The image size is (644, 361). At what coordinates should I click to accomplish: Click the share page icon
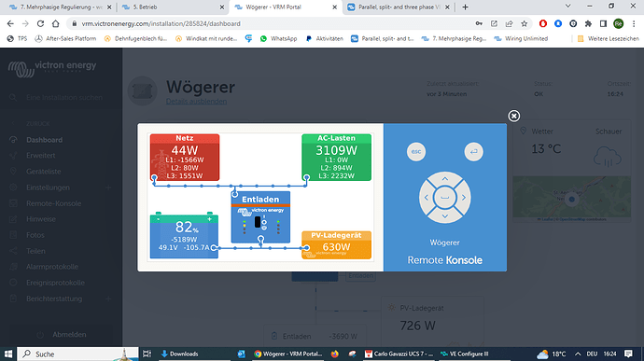pyautogui.click(x=509, y=24)
